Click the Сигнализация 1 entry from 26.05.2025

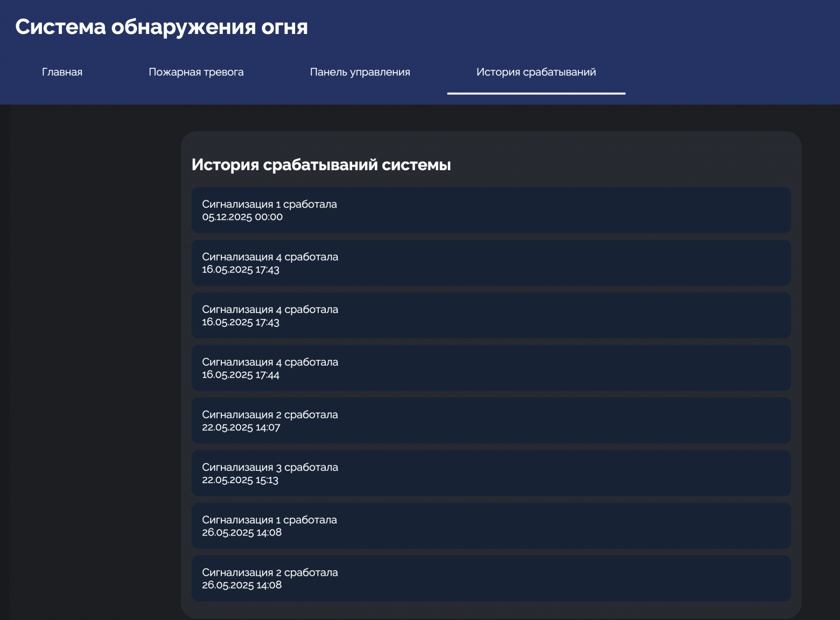pos(489,525)
